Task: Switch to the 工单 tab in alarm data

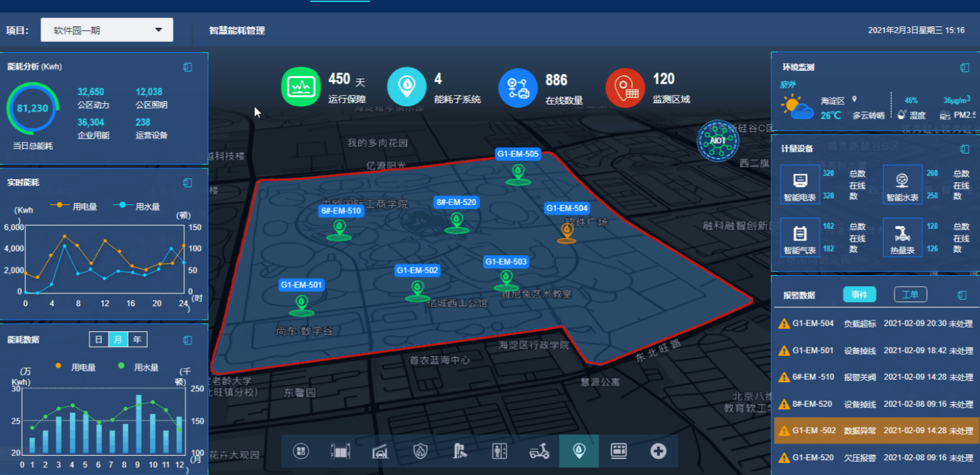Action: (910, 295)
